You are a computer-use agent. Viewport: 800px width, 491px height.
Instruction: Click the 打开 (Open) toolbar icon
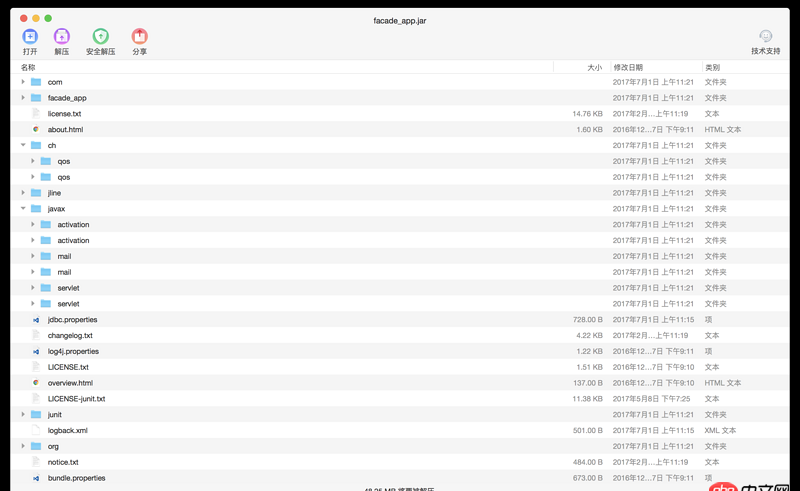pyautogui.click(x=30, y=36)
